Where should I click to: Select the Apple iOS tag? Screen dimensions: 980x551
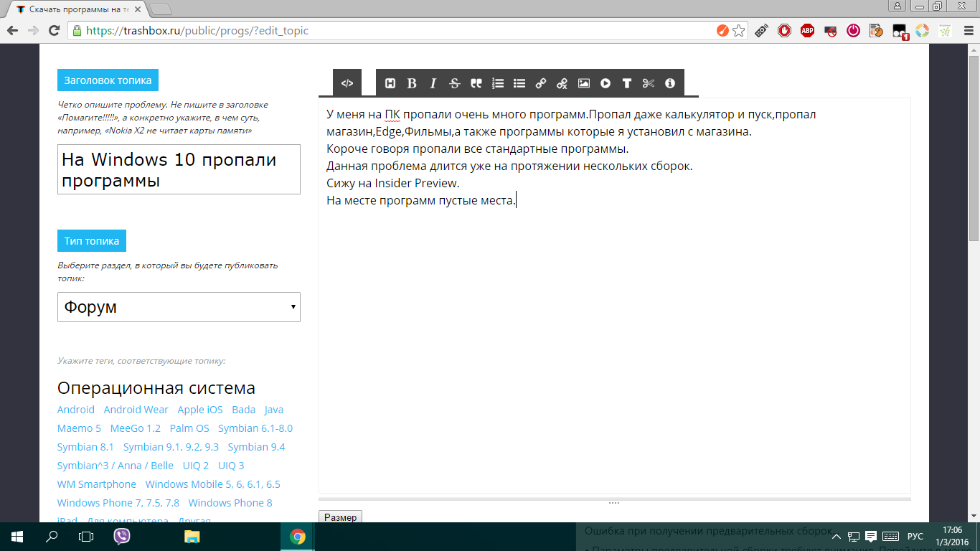point(200,410)
